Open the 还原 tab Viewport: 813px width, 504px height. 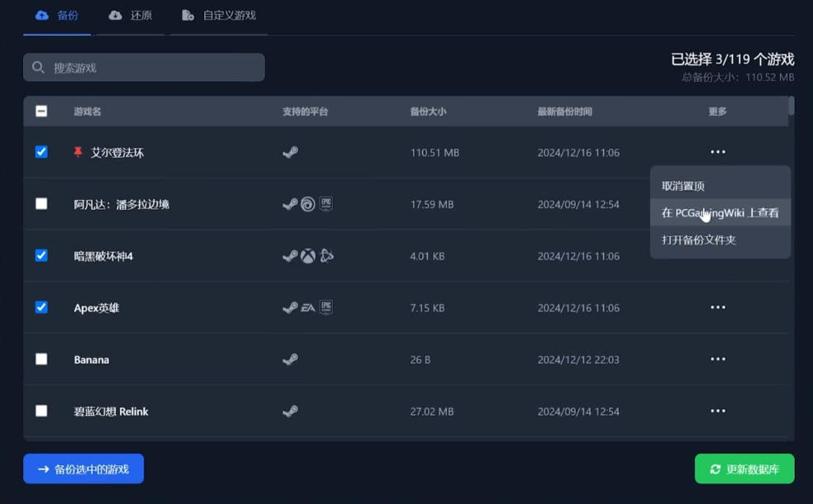(x=131, y=16)
